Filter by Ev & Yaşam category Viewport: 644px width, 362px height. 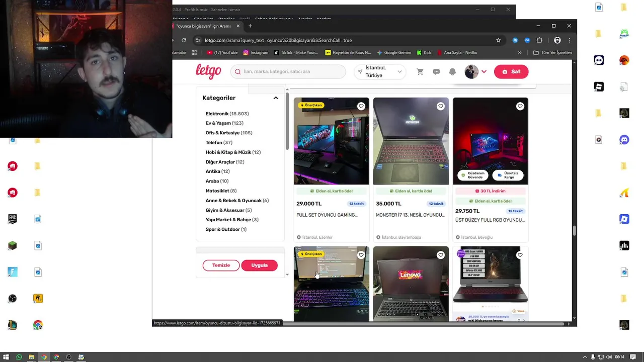tap(224, 123)
